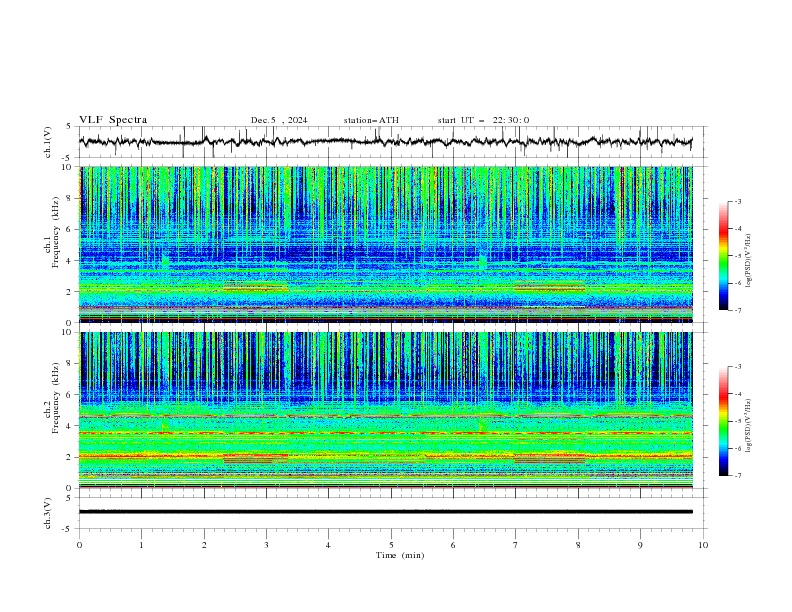Click ch.2 spectrogram '6' kHz tick label
The image size is (792, 612).
71,395
